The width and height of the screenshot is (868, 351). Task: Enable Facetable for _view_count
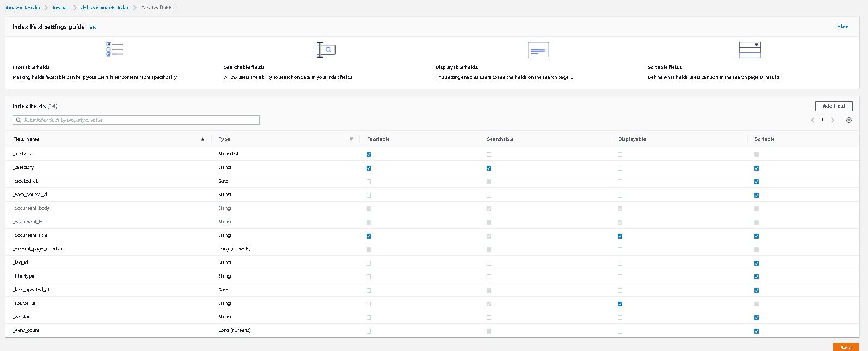click(x=369, y=331)
